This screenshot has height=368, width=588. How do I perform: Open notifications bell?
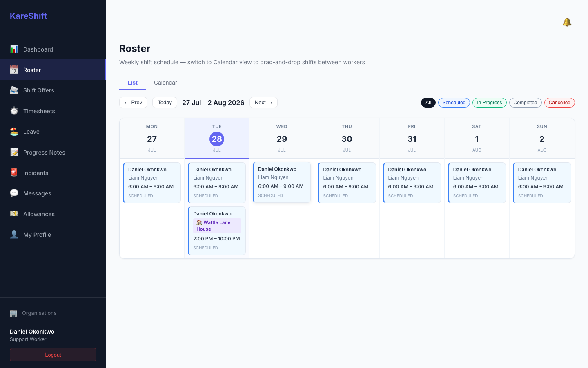567,22
